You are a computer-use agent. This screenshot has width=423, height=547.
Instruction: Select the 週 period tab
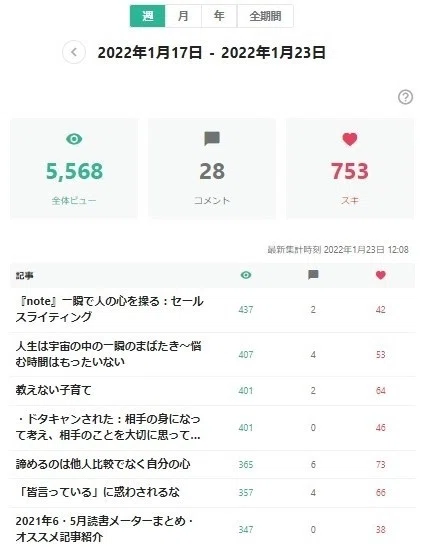coord(148,16)
